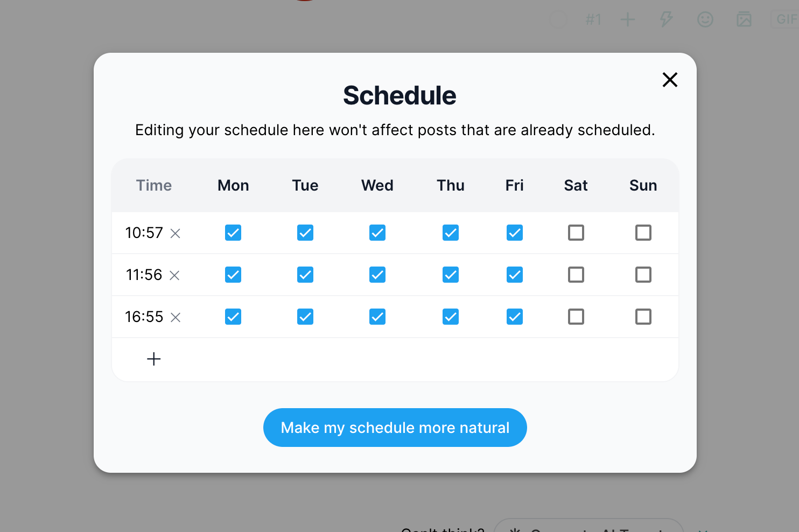Uncheck Tuesday for the 11:56 slot

point(305,275)
